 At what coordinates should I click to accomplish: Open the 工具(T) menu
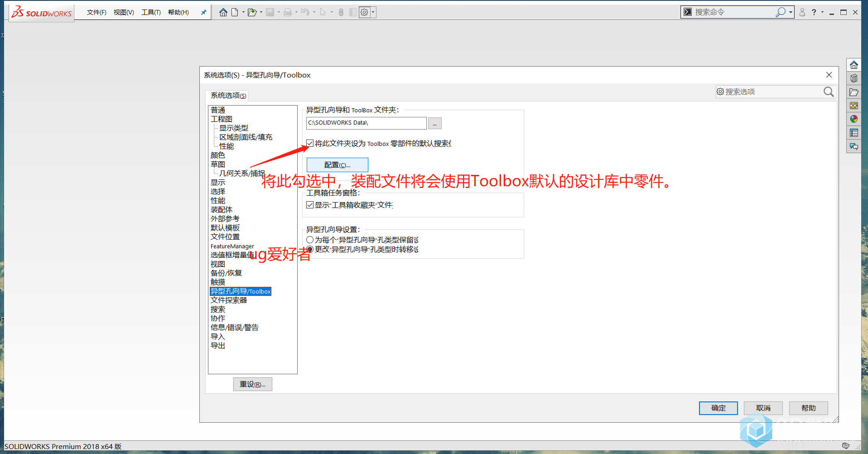click(151, 12)
